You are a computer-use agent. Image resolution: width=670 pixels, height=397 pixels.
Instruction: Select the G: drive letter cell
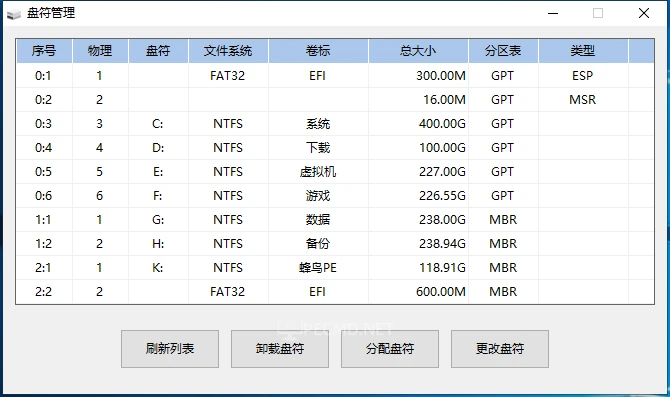158,220
